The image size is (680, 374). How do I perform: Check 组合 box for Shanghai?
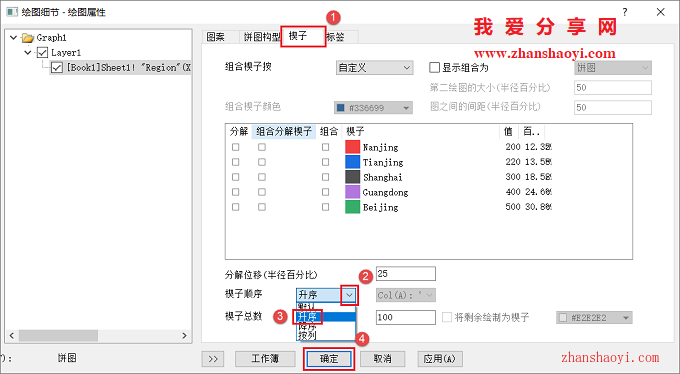point(325,177)
